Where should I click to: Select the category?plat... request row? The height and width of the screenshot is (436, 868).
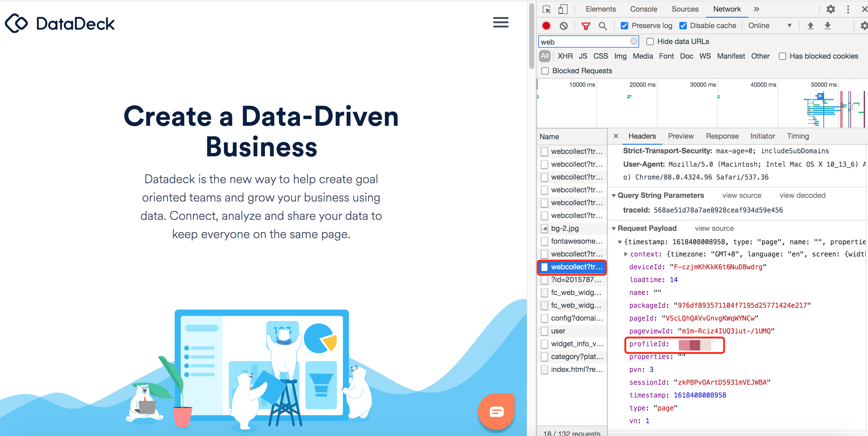click(572, 356)
